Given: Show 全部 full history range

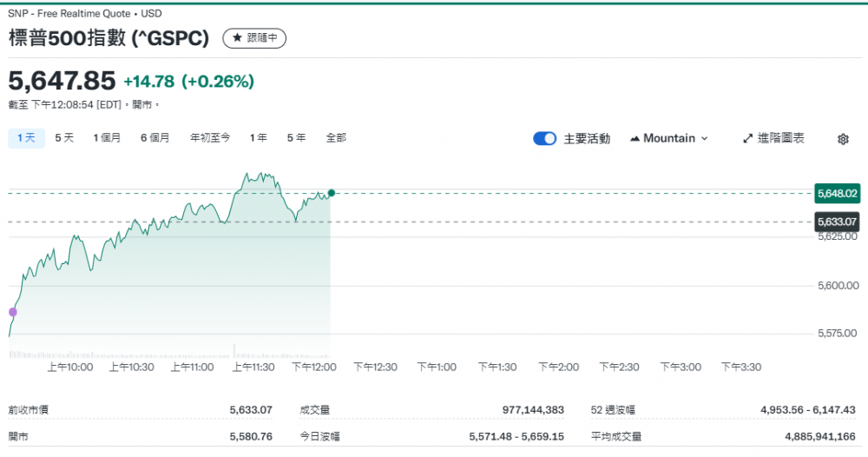Looking at the screenshot, I should pyautogui.click(x=336, y=137).
